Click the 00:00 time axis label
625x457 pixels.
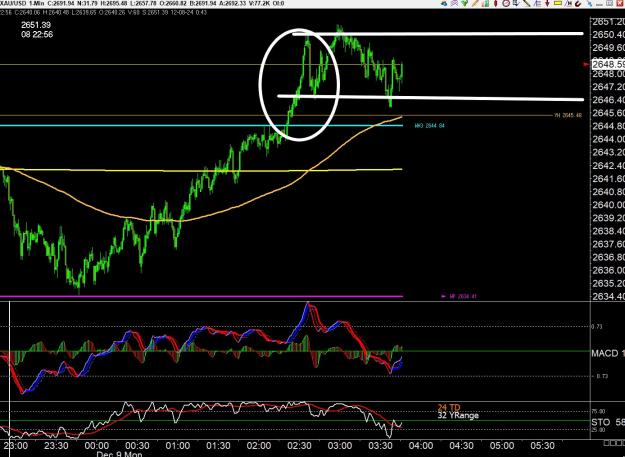point(97,445)
